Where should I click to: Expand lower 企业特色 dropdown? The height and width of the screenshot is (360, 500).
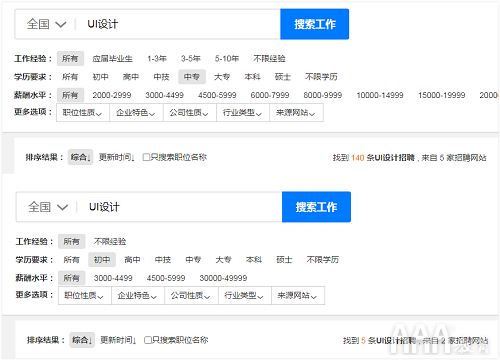point(138,295)
